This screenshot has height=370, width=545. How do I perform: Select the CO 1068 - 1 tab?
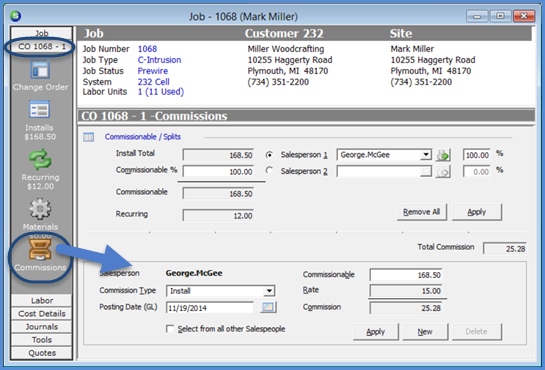click(41, 46)
